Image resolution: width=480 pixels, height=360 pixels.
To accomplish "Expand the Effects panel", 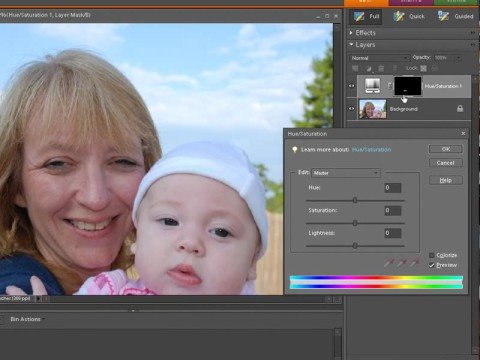I will (x=351, y=33).
